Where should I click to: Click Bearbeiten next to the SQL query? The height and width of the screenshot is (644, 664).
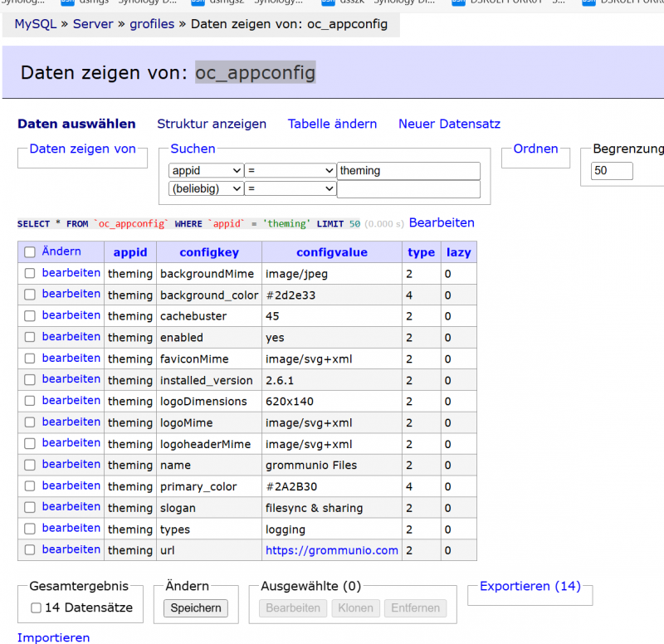442,222
